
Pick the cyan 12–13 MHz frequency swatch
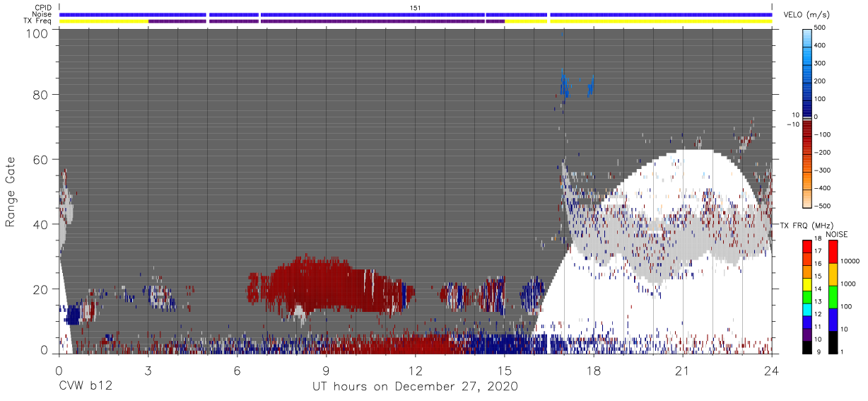(x=808, y=310)
